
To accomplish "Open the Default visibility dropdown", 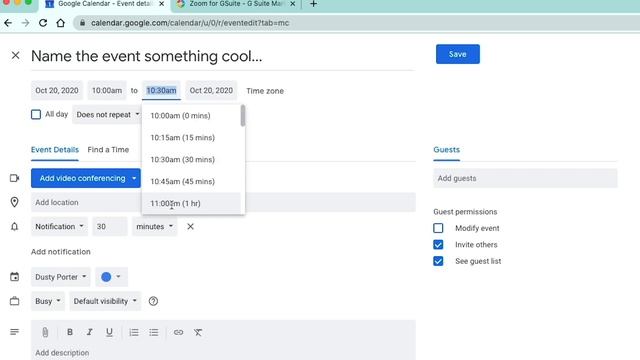I will point(105,301).
